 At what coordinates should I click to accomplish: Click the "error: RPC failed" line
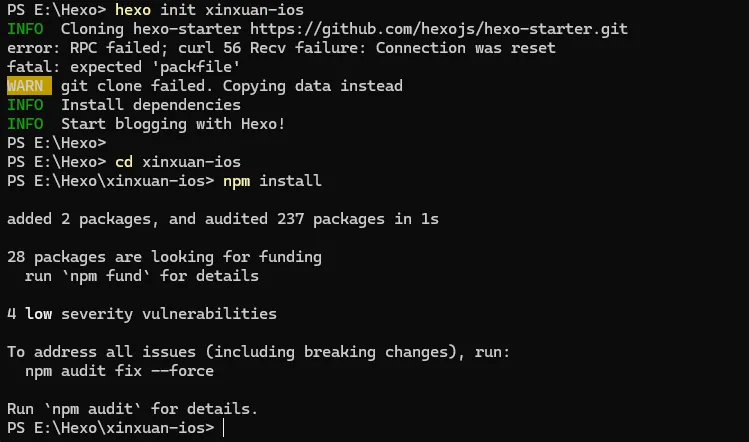point(281,48)
